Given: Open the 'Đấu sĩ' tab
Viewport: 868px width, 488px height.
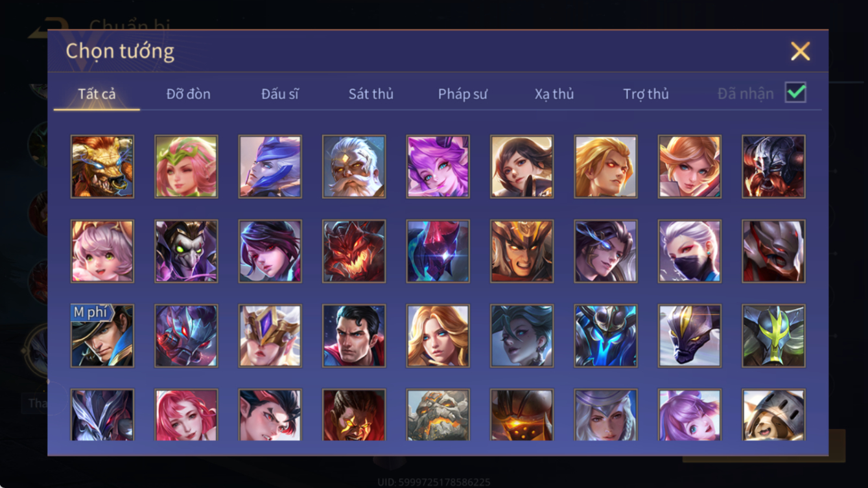Looking at the screenshot, I should pos(280,94).
